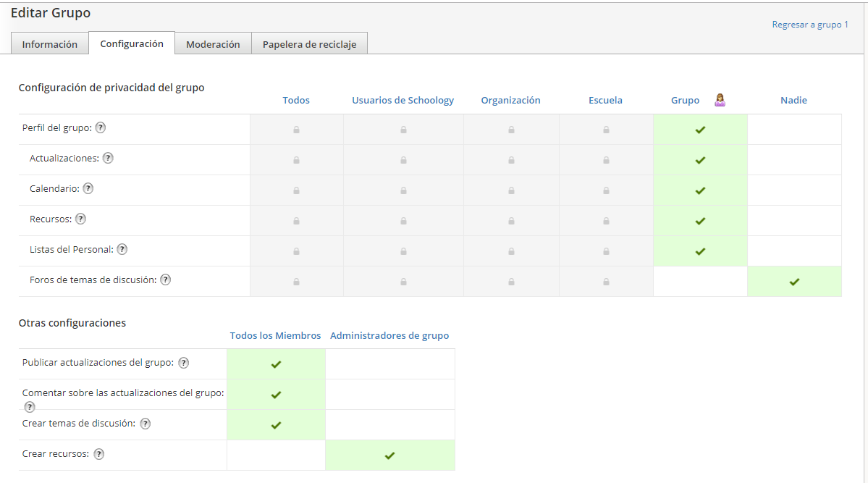
Task: Click the "Usuarios de Schoology" column header
Action: click(x=403, y=100)
